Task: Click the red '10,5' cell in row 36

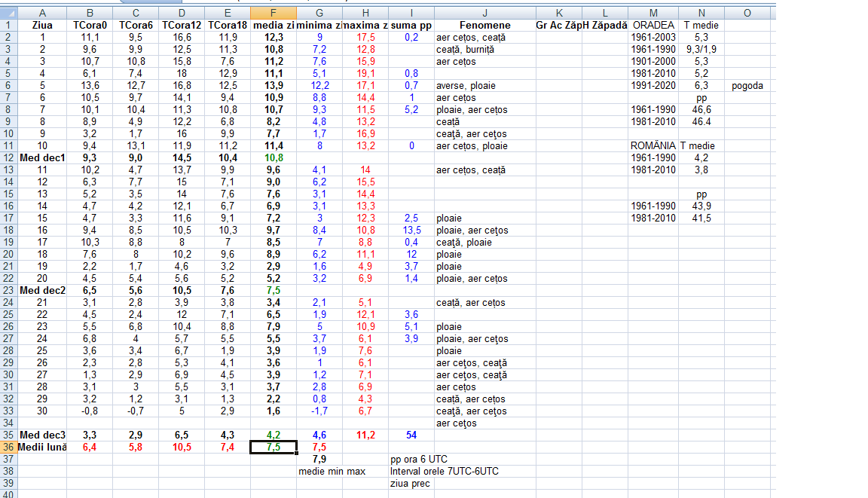Action: (x=182, y=447)
